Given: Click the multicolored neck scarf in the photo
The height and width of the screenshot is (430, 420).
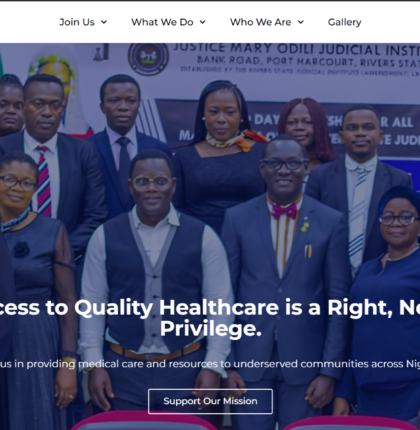Looking at the screenshot, I should [x=236, y=139].
